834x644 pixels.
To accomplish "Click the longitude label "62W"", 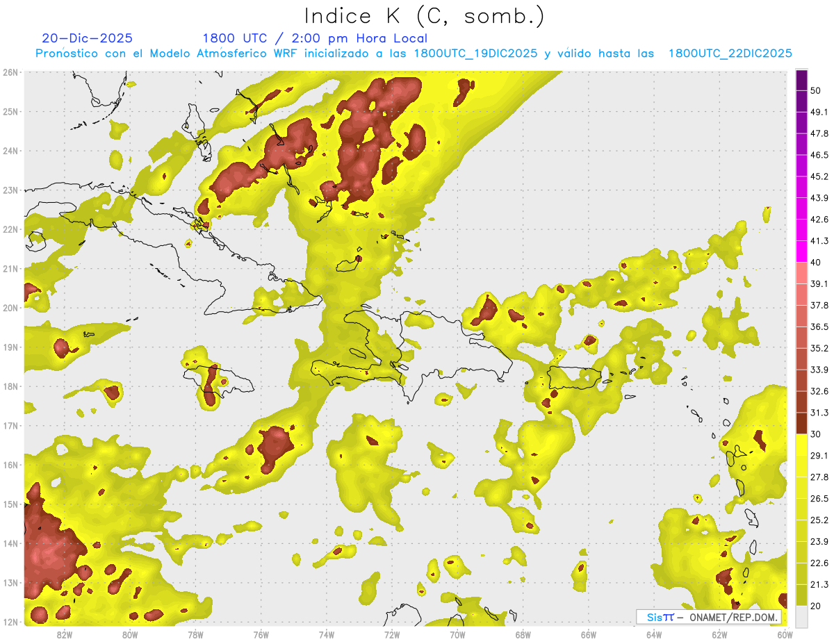I will 719,635.
